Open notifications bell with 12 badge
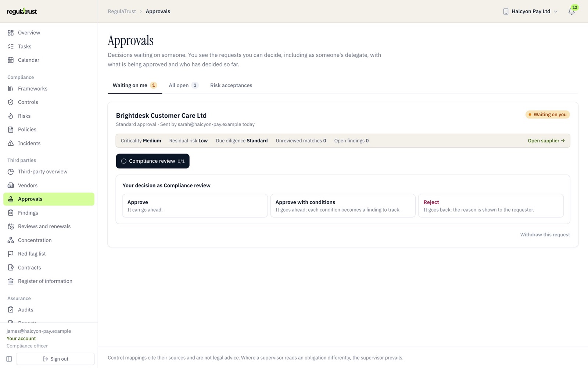Screen dimensions: 588x368 (x=571, y=11)
